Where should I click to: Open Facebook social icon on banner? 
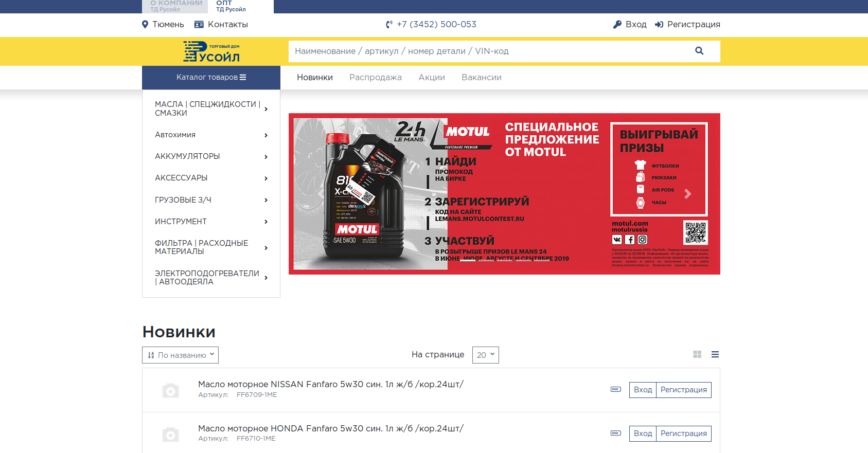click(630, 240)
